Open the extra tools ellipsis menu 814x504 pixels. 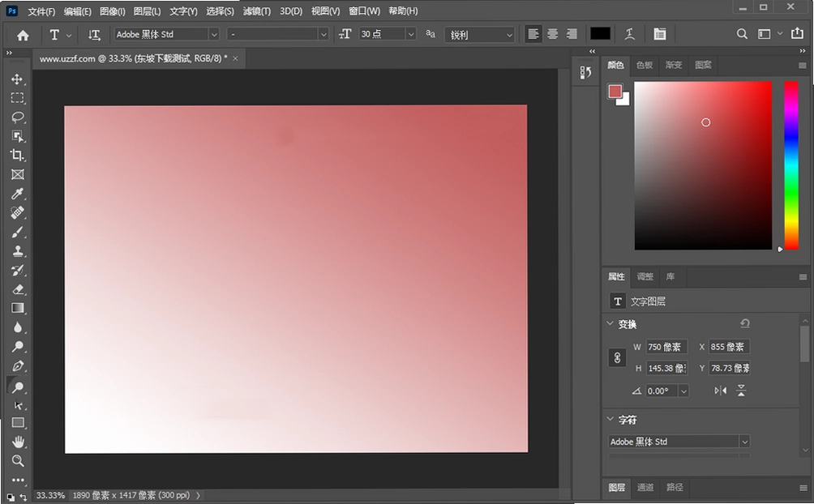(17, 481)
